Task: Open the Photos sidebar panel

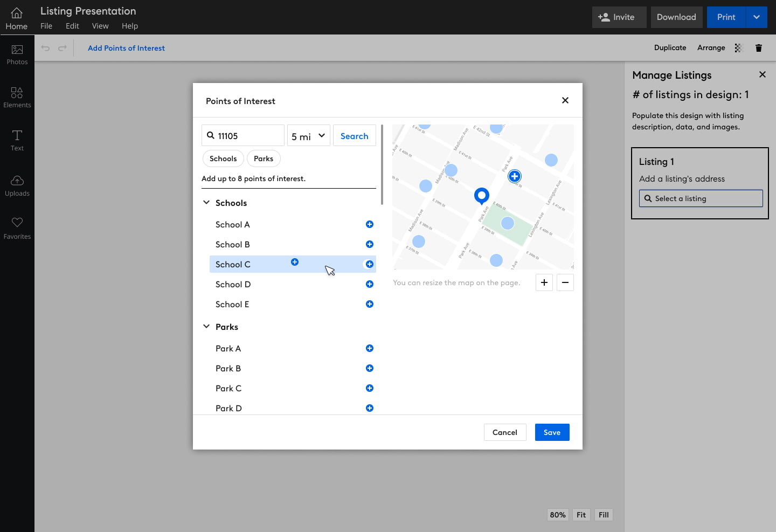Action: coord(17,54)
